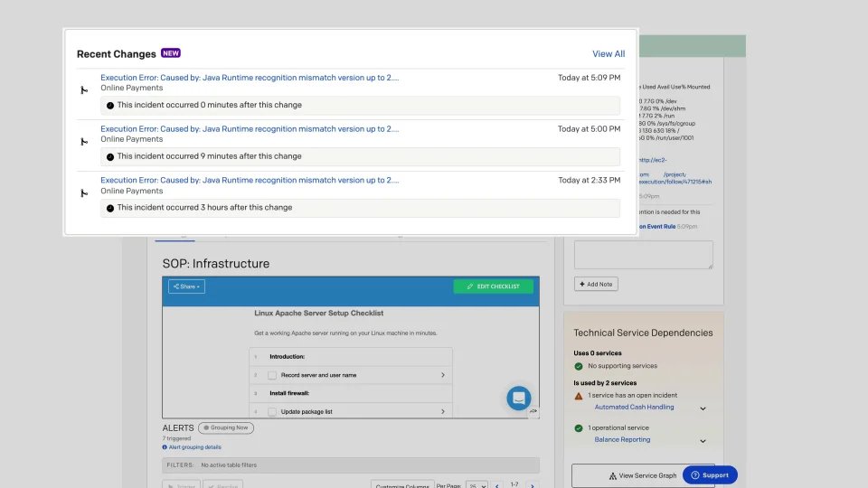The height and width of the screenshot is (488, 868).
Task: Check the 'Record server and user name' box
Action: pyautogui.click(x=271, y=375)
